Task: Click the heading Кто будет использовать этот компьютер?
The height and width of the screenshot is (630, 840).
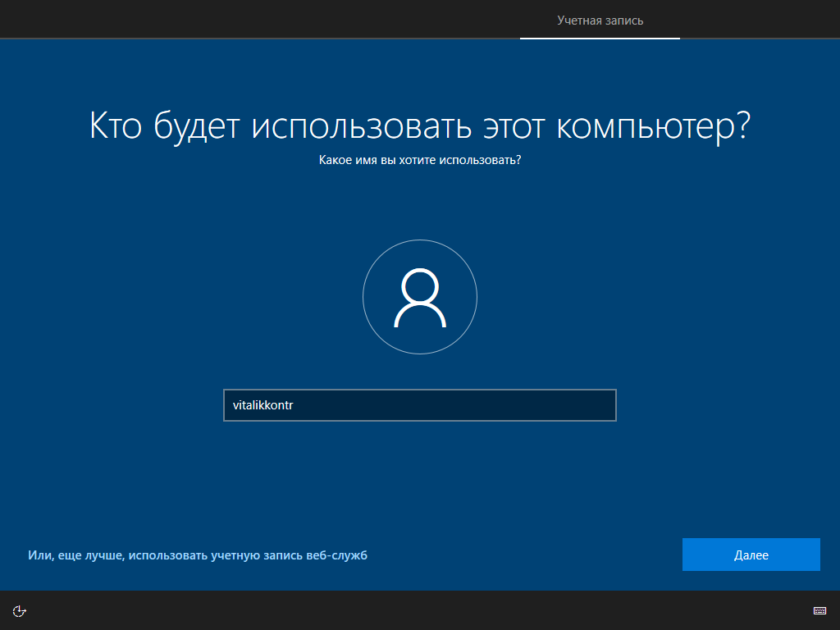Action: tap(420, 126)
